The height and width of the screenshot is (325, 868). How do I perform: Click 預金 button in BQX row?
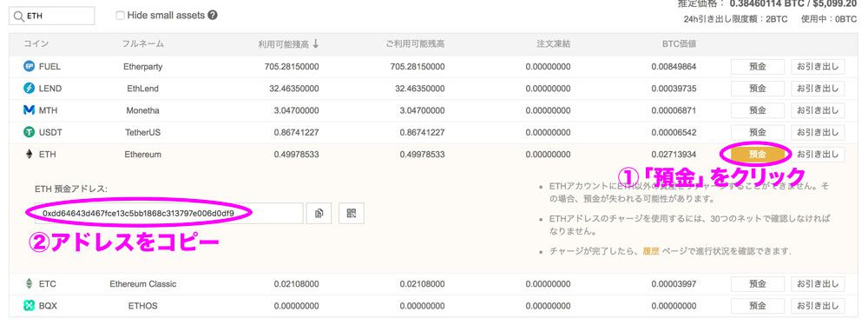tap(757, 306)
